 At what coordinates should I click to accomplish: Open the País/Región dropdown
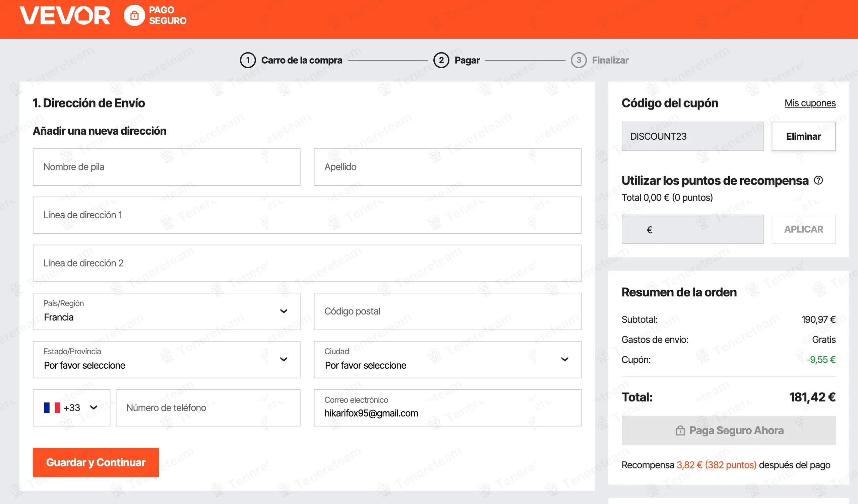click(x=167, y=311)
